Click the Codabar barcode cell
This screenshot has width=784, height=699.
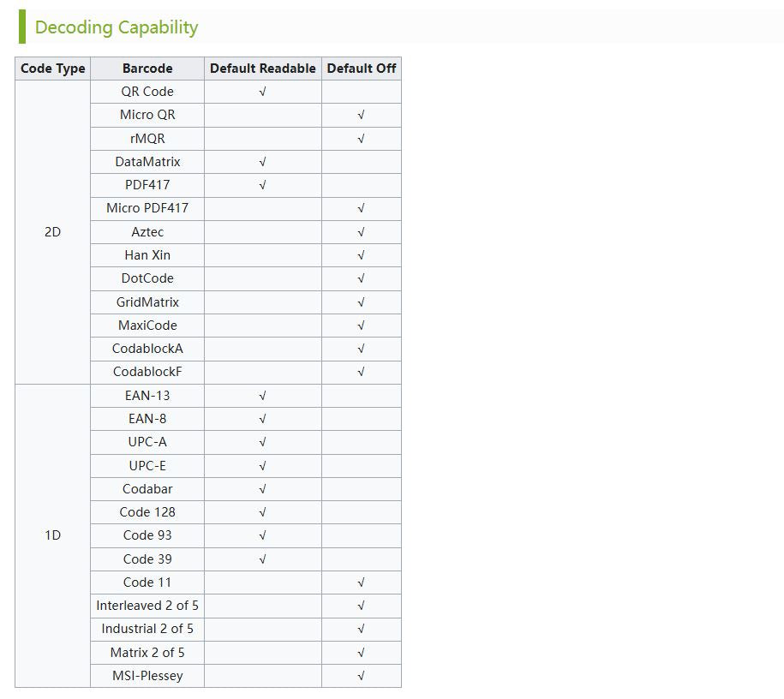147,489
